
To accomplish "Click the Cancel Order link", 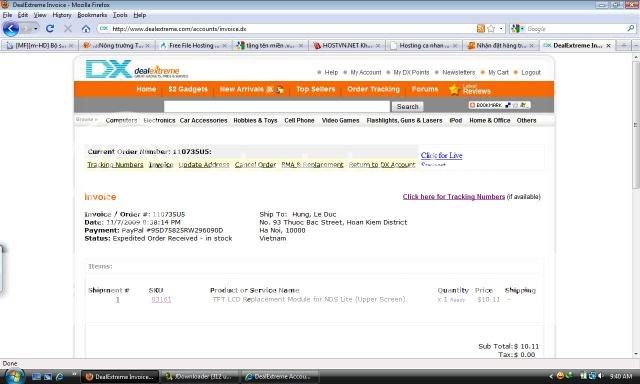I will 255,164.
